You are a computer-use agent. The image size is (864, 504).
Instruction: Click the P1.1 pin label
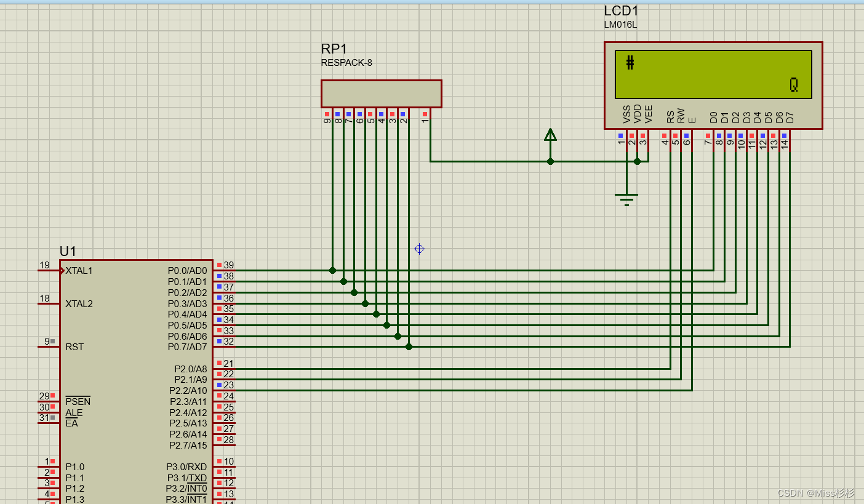point(75,478)
